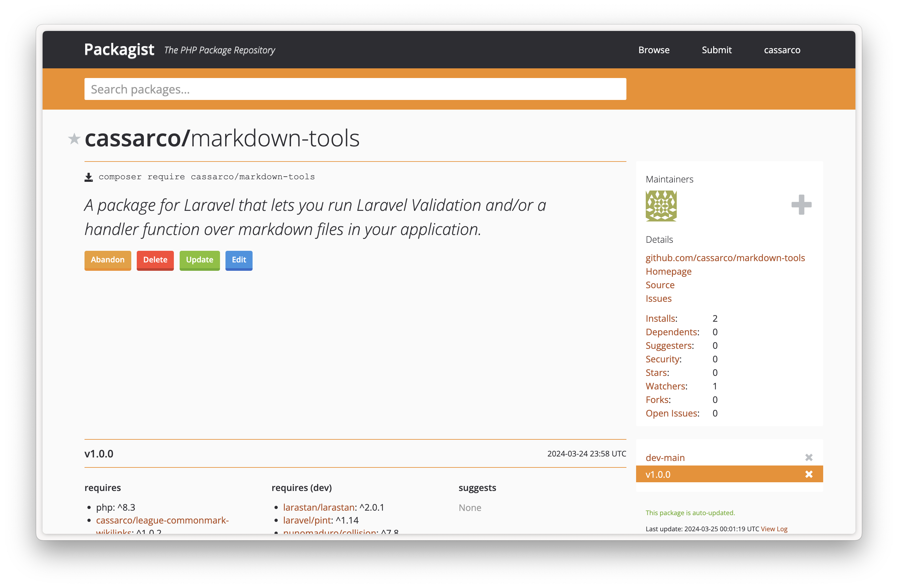Image resolution: width=898 pixels, height=588 pixels.
Task: Click the green Update button
Action: (200, 260)
